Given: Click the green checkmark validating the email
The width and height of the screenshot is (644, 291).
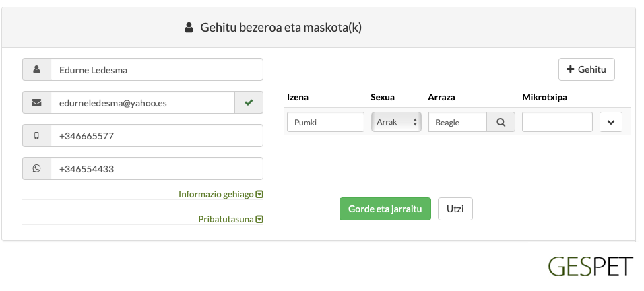Looking at the screenshot, I should 249,102.
